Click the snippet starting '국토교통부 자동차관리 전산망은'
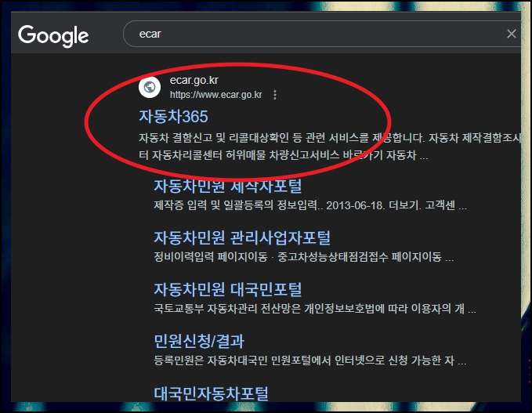 click(x=315, y=309)
